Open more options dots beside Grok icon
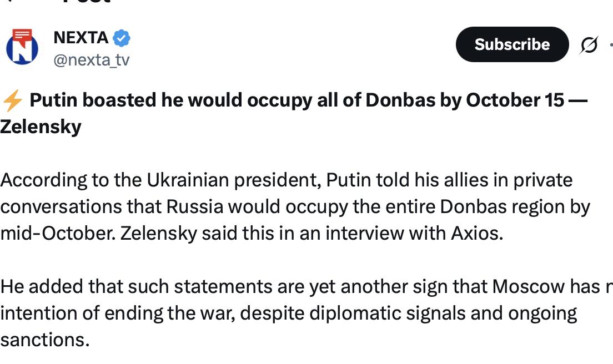Screen dimensions: 613x364 tap(611, 44)
